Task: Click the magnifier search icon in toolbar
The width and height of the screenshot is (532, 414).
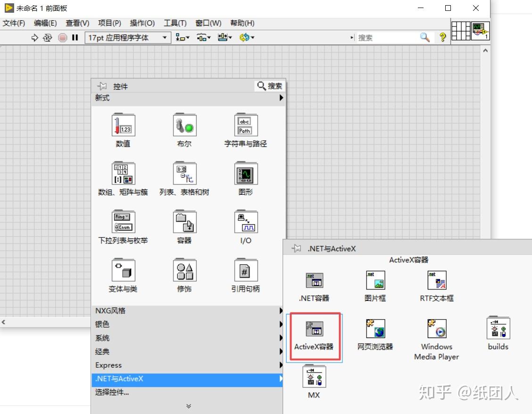Action: [x=425, y=37]
